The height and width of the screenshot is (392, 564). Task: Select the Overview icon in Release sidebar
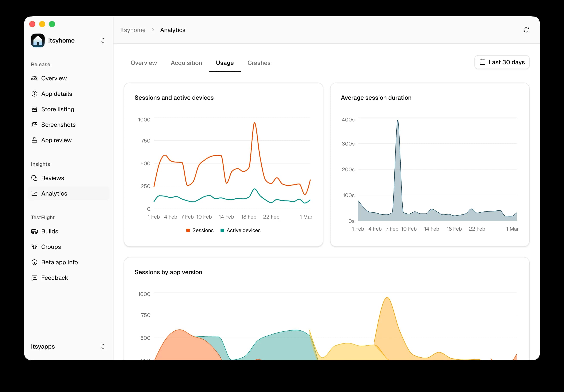coord(35,78)
